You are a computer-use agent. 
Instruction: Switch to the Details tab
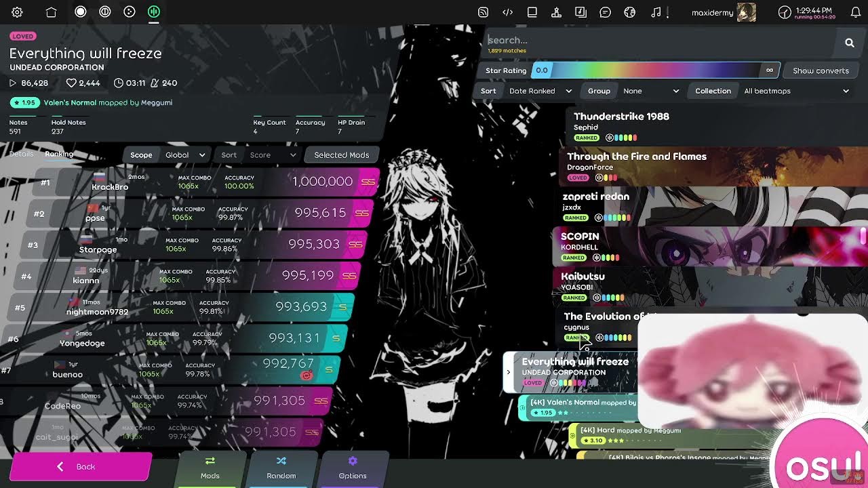[x=21, y=154]
